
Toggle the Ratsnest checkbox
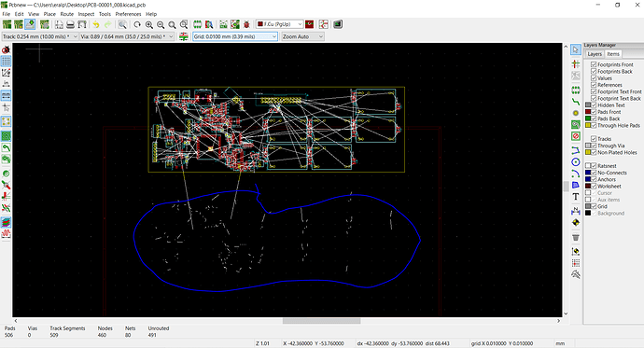594,166
